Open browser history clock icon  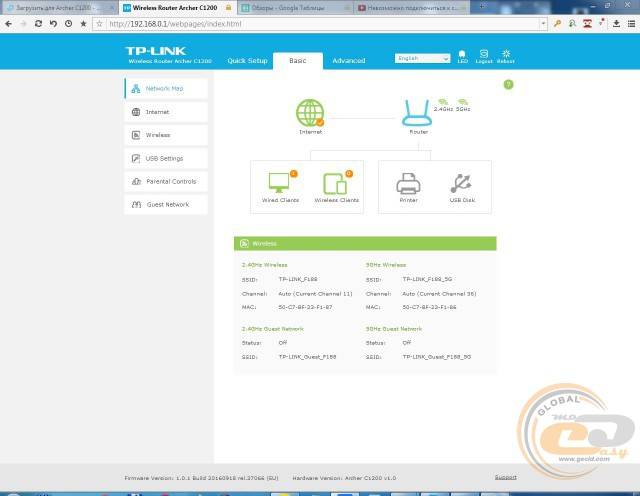[x=69, y=24]
